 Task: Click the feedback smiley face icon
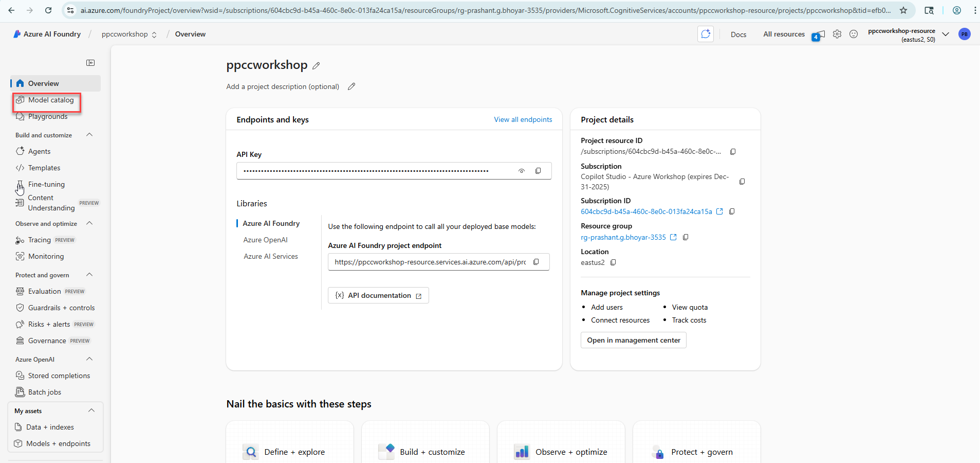pos(854,34)
